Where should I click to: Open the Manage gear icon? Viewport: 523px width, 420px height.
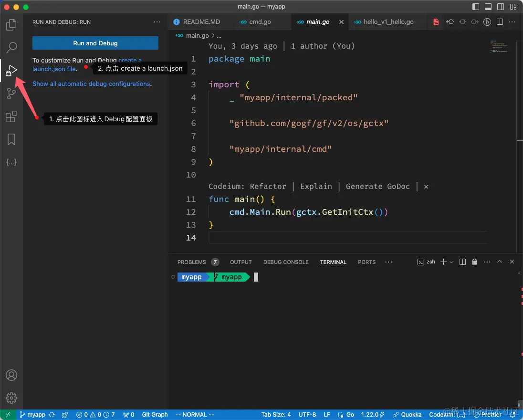11,398
